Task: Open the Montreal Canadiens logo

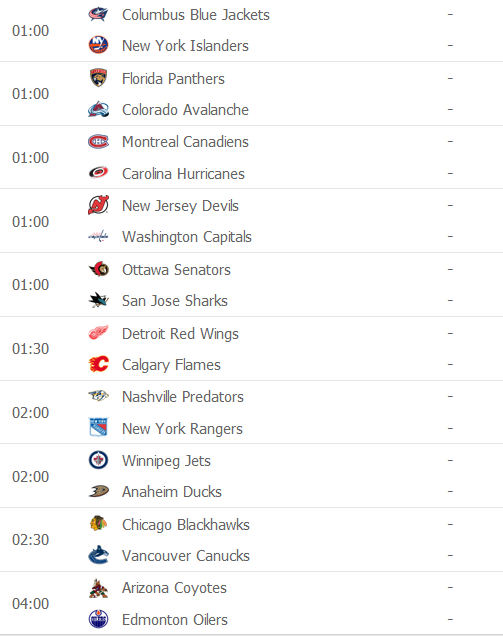Action: coord(98,142)
